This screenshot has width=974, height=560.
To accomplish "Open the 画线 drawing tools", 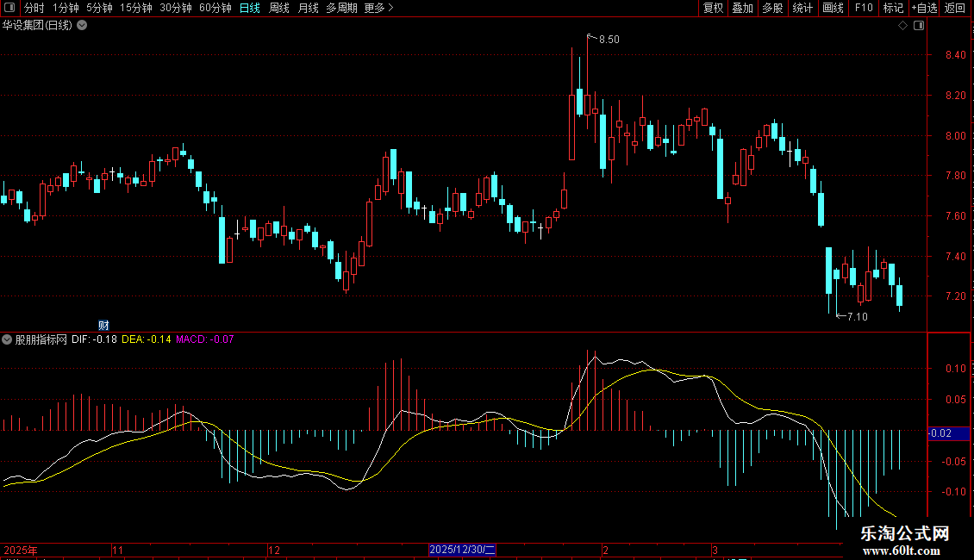I will pyautogui.click(x=833, y=8).
